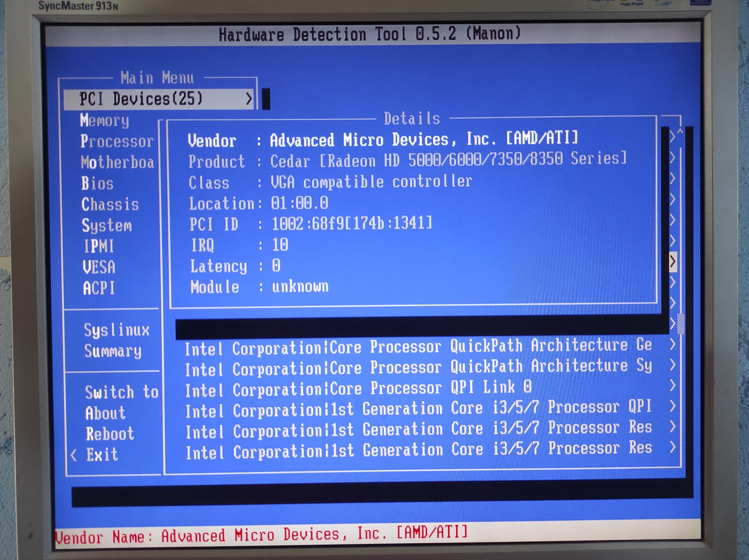This screenshot has width=749, height=560.
Task: Open the Bios menu entry
Action: coord(97,183)
